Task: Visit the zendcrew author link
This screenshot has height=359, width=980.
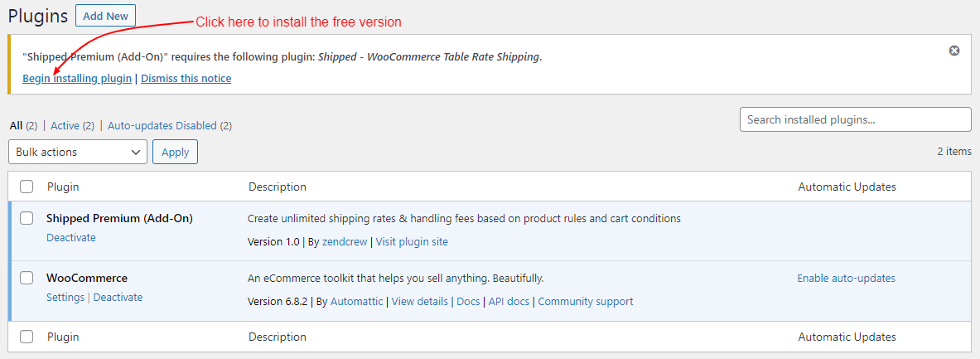Action: coord(345,242)
